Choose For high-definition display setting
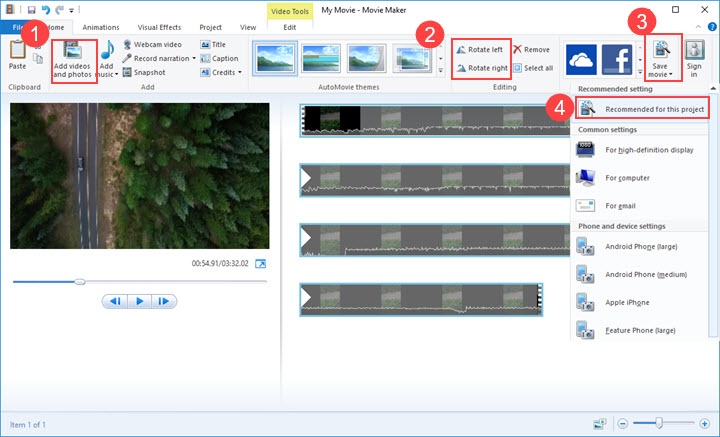 point(640,150)
